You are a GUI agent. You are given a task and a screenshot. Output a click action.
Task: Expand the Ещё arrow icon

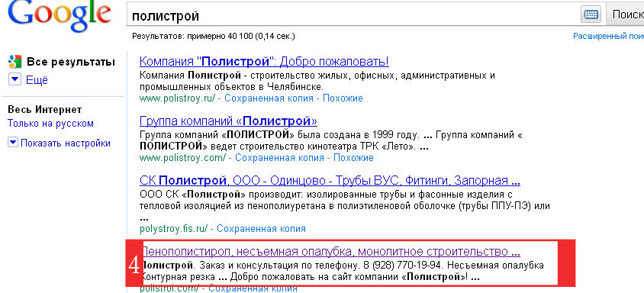(14, 79)
